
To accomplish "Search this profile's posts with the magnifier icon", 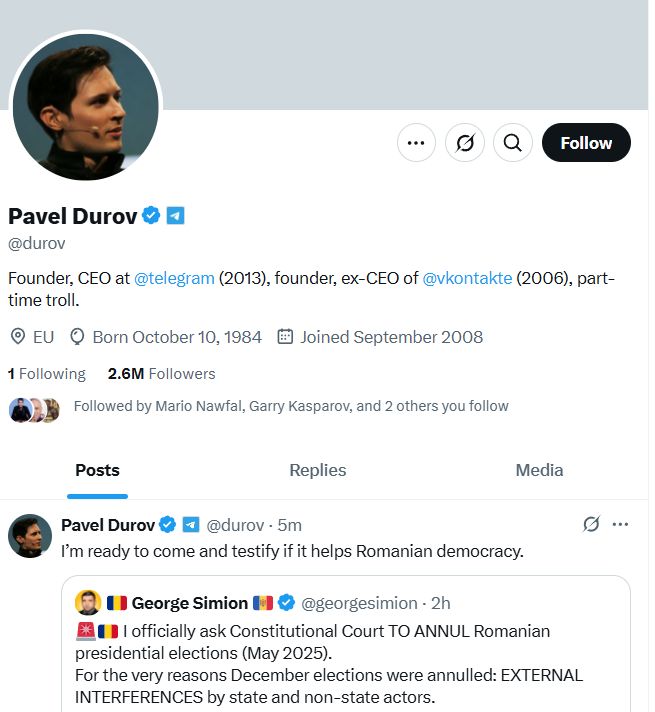I will tap(513, 143).
